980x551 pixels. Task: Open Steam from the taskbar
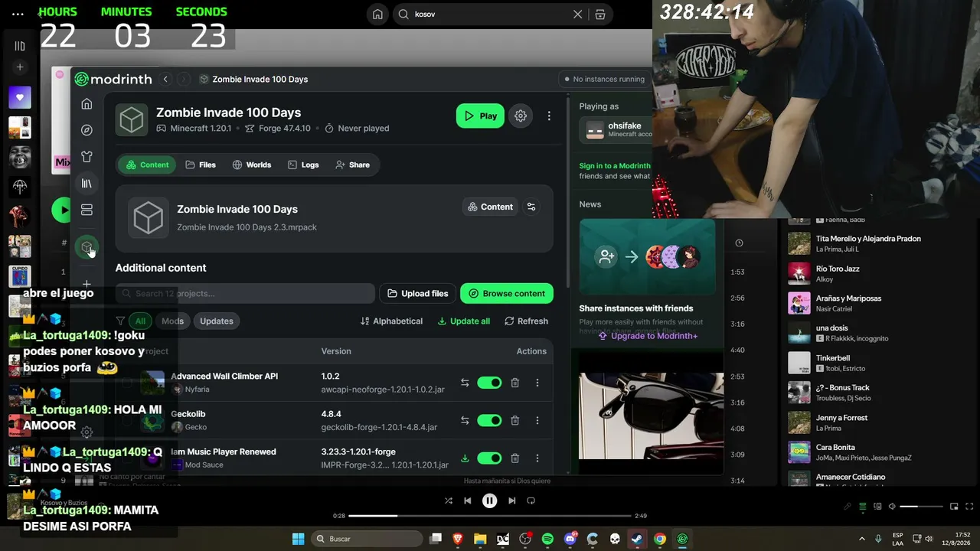637,539
